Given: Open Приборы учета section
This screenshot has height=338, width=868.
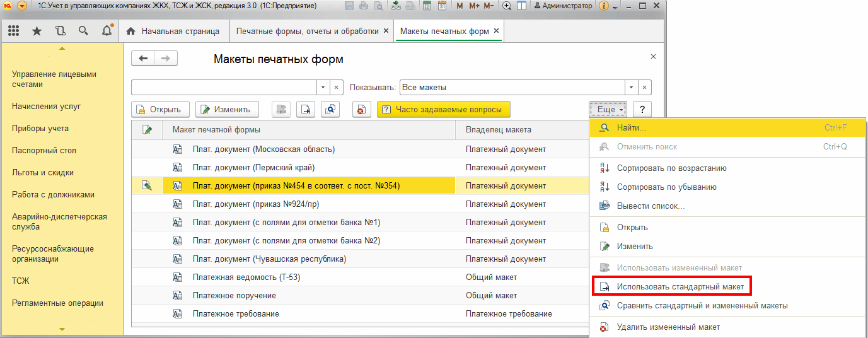Looking at the screenshot, I should [40, 129].
